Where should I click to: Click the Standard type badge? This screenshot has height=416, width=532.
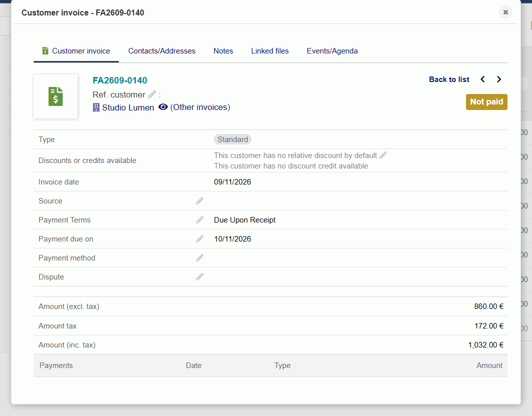tap(233, 139)
